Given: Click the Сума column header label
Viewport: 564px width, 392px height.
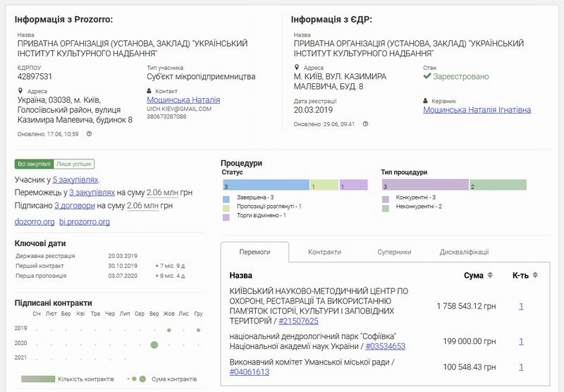Looking at the screenshot, I should [473, 276].
